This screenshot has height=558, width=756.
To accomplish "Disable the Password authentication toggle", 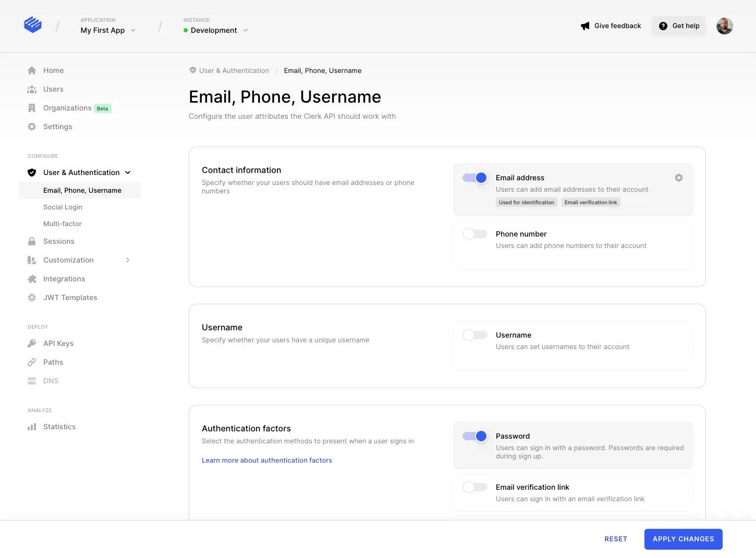I will 474,436.
